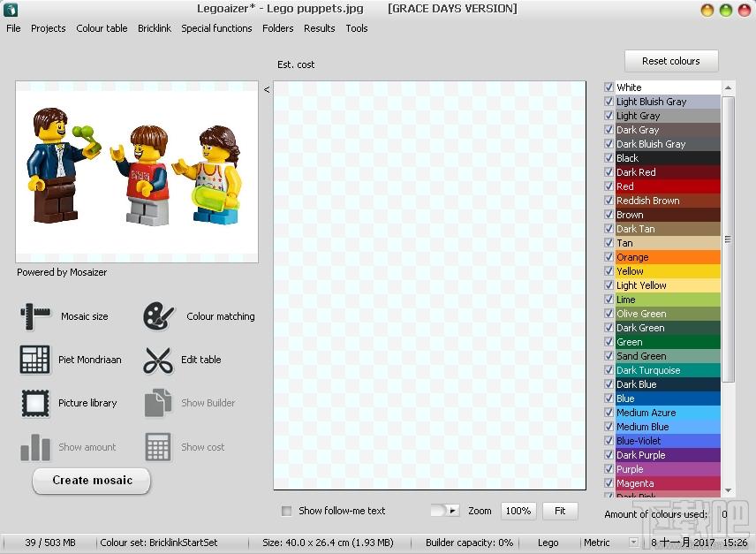
Task: Click the Show cost calculator icon
Action: [x=158, y=447]
